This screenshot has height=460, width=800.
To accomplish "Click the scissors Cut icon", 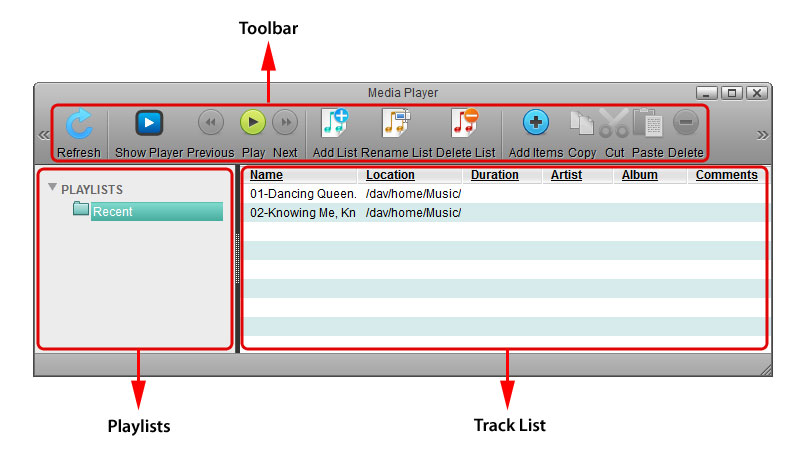I will 613,124.
